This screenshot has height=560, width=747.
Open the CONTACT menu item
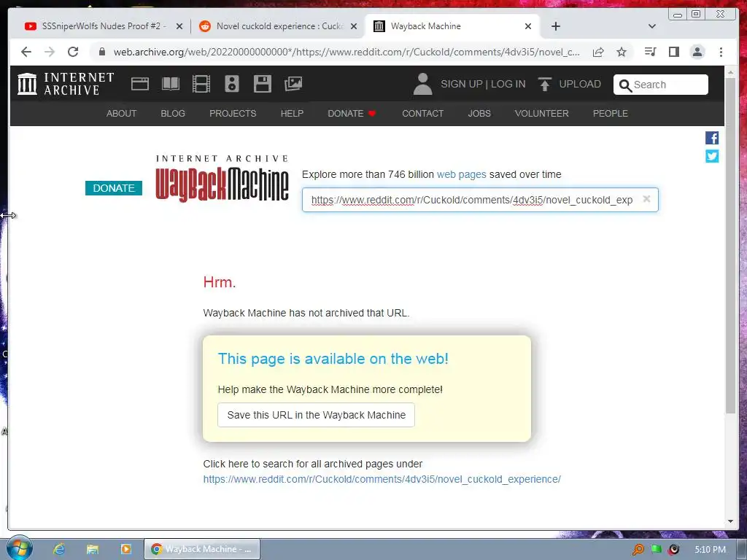(x=422, y=113)
